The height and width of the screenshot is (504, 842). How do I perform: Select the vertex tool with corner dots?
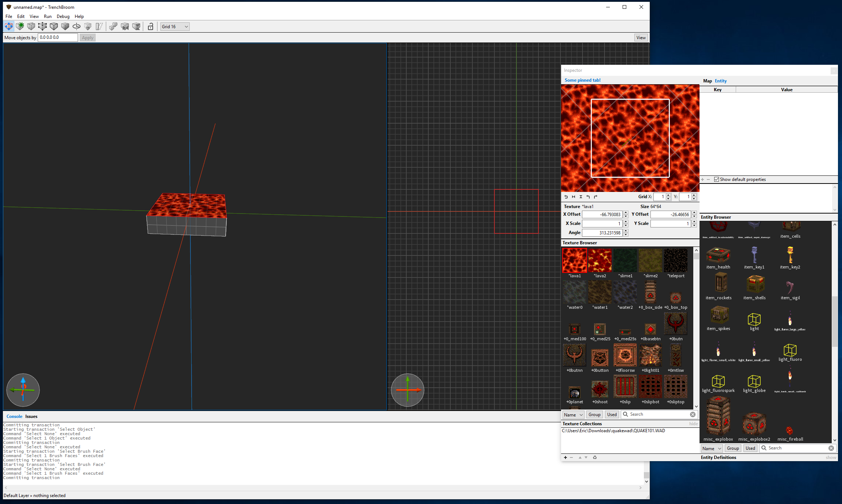pyautogui.click(x=42, y=26)
